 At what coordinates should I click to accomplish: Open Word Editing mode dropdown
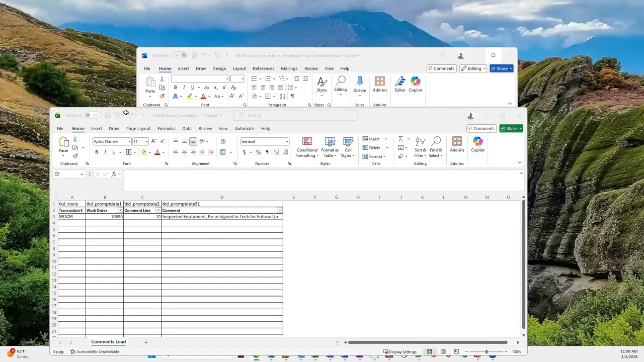(473, 68)
